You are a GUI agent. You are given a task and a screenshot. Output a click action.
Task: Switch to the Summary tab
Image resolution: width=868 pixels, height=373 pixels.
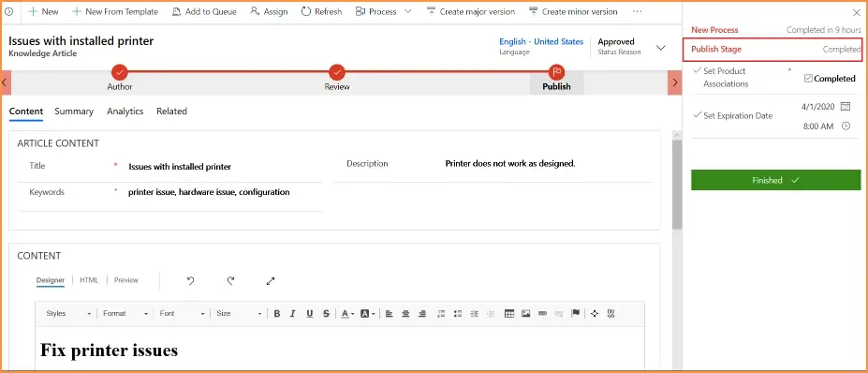(74, 112)
